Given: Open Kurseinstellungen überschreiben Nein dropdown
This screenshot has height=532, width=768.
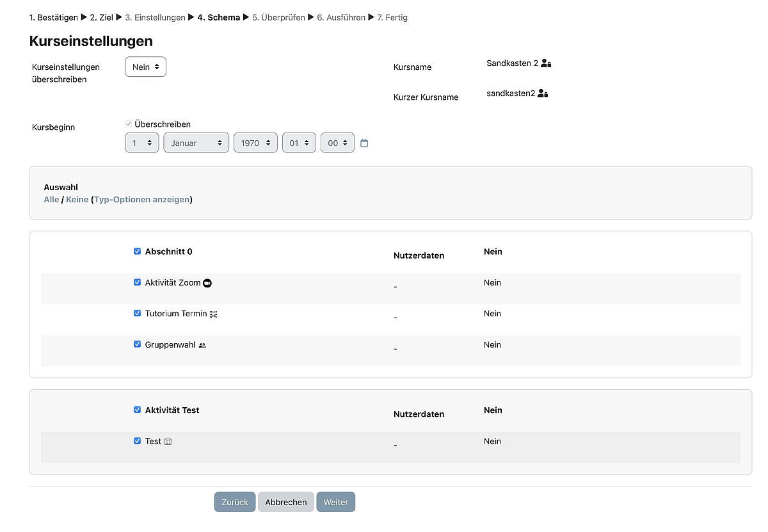Looking at the screenshot, I should 145,67.
